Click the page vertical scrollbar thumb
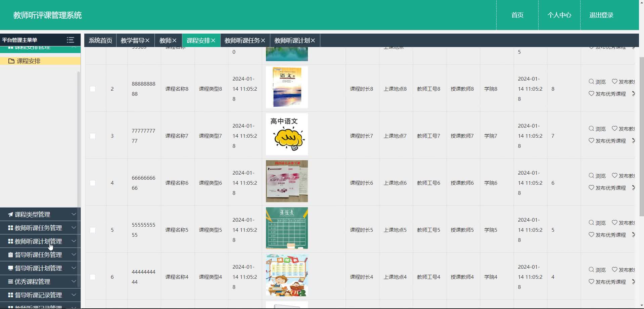644x309 pixels. pos(641,136)
